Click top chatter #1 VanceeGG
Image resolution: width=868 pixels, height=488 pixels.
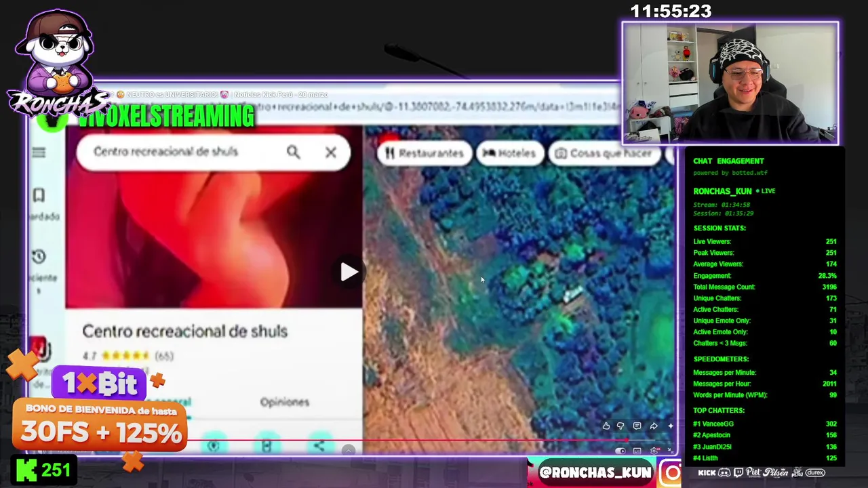[x=765, y=424]
